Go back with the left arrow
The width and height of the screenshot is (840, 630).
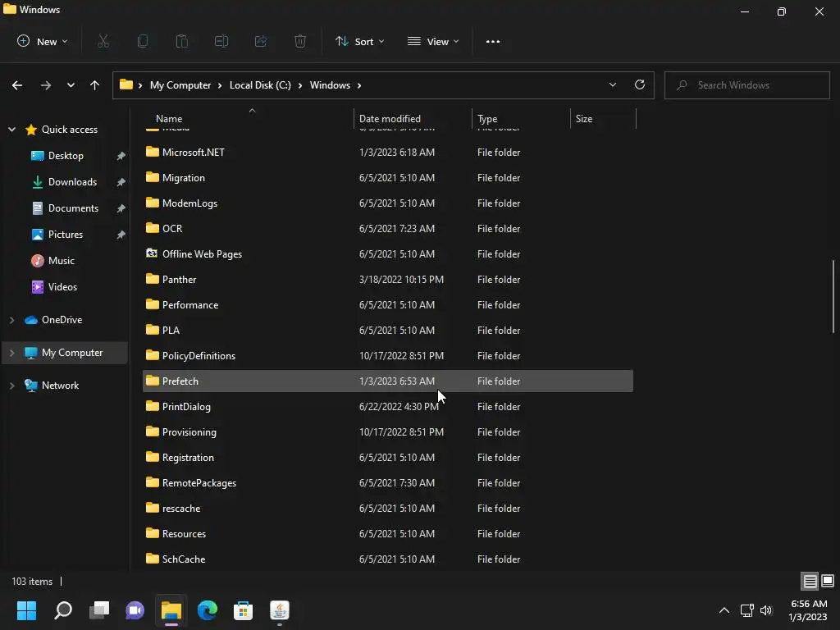pyautogui.click(x=17, y=85)
